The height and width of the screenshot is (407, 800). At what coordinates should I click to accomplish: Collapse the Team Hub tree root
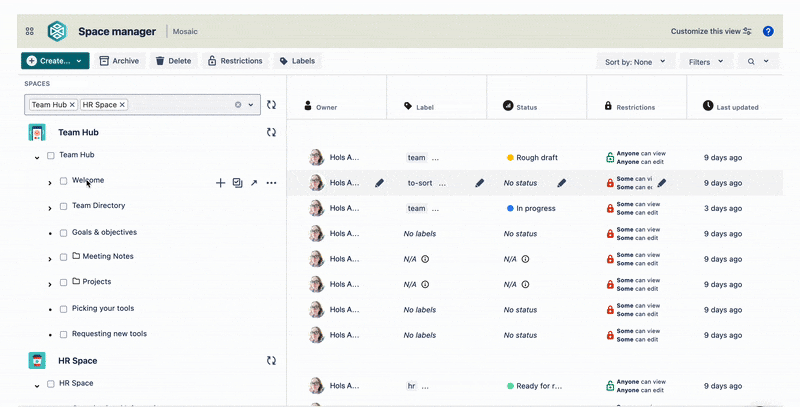(37, 158)
